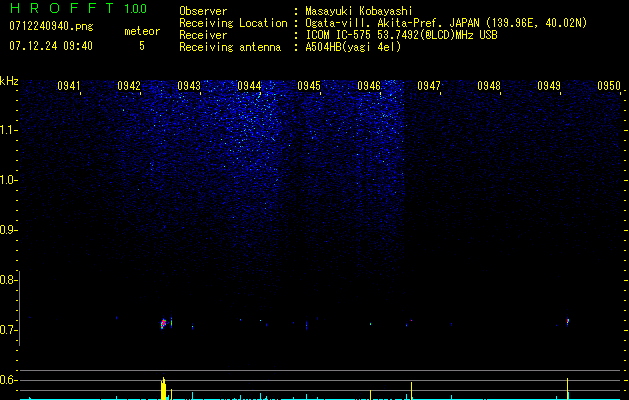The image size is (629, 400).
Task: Click the Receiving antenna label
Action: (x=230, y=47)
